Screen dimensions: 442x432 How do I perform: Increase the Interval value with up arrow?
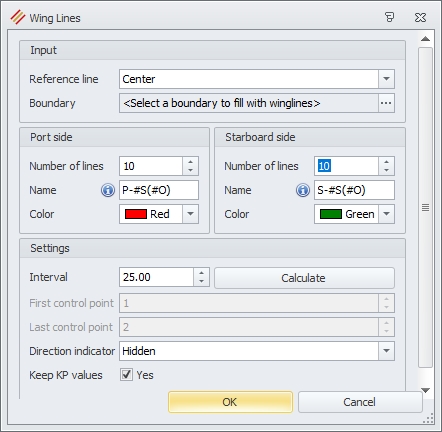pyautogui.click(x=201, y=273)
